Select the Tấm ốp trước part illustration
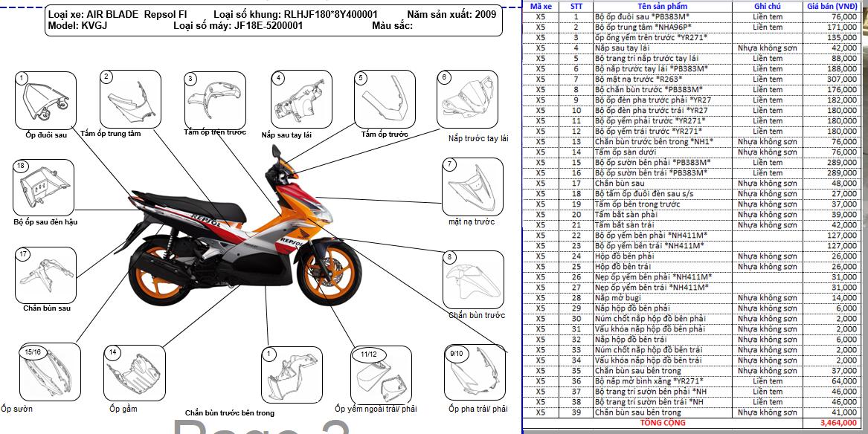This screenshot has width=868, height=434. pos(385,100)
